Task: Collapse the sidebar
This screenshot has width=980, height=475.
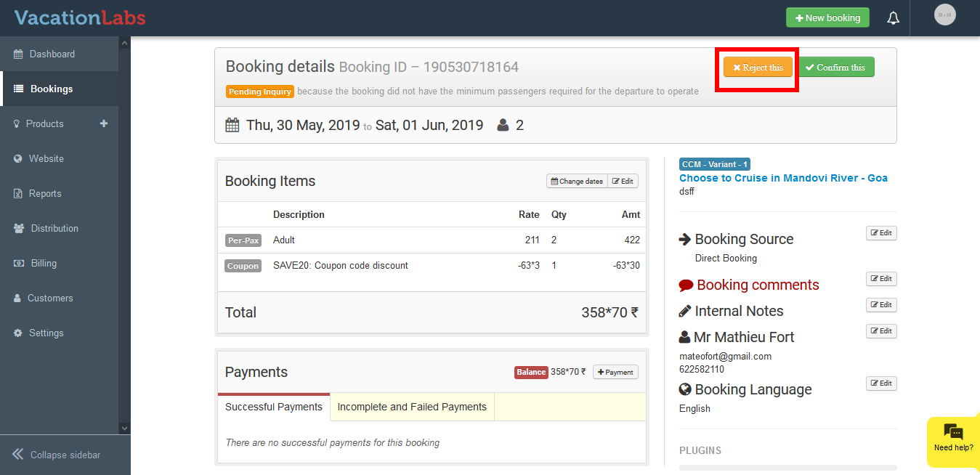Action: [x=57, y=455]
